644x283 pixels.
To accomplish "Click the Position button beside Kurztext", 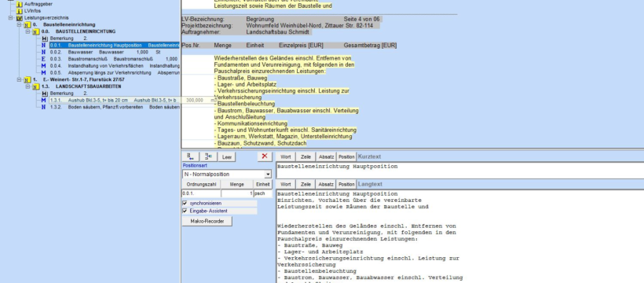I will pyautogui.click(x=346, y=156).
